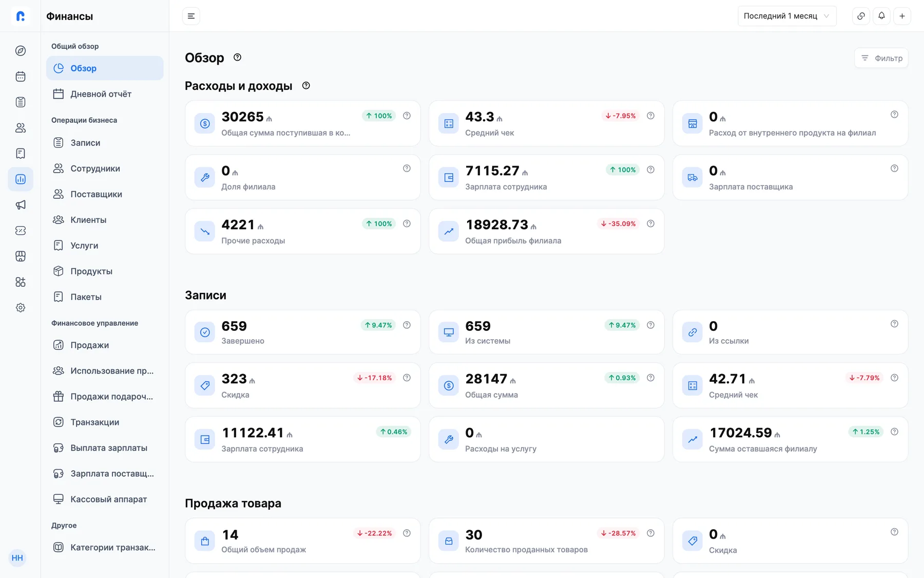Click help icon on Общая прибыль филиала card
924x578 pixels.
coord(650,223)
